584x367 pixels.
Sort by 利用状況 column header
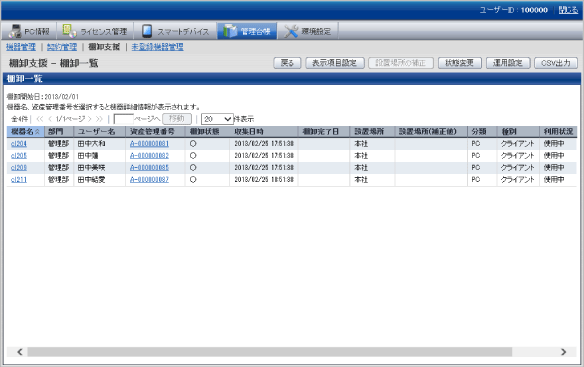click(558, 132)
